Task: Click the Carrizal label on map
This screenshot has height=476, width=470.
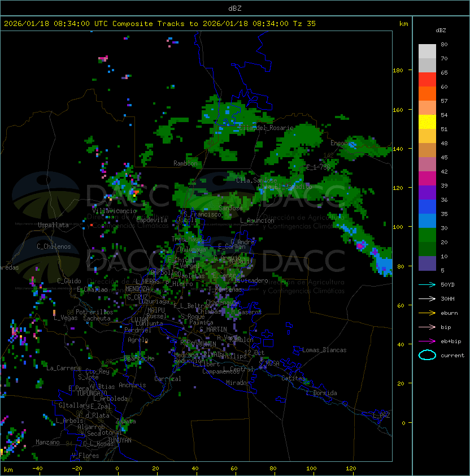Action: [168, 379]
